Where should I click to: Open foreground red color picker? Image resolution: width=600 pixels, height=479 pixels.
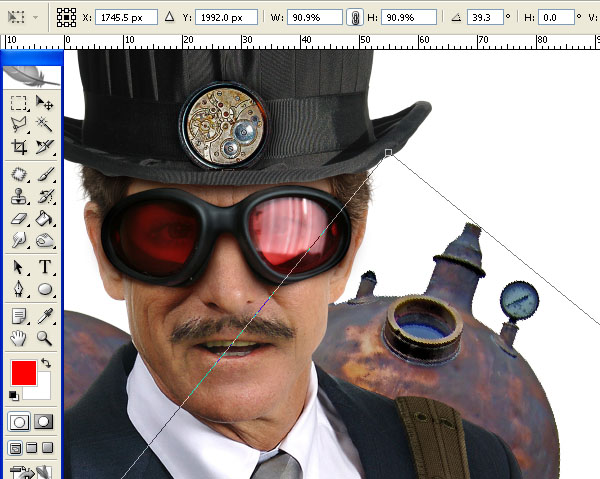(x=24, y=373)
